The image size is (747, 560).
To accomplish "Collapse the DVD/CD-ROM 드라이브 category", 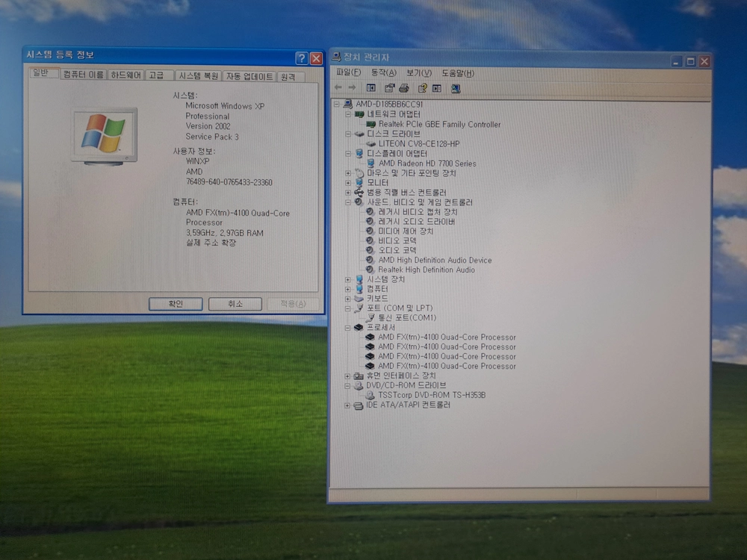I will pyautogui.click(x=347, y=386).
